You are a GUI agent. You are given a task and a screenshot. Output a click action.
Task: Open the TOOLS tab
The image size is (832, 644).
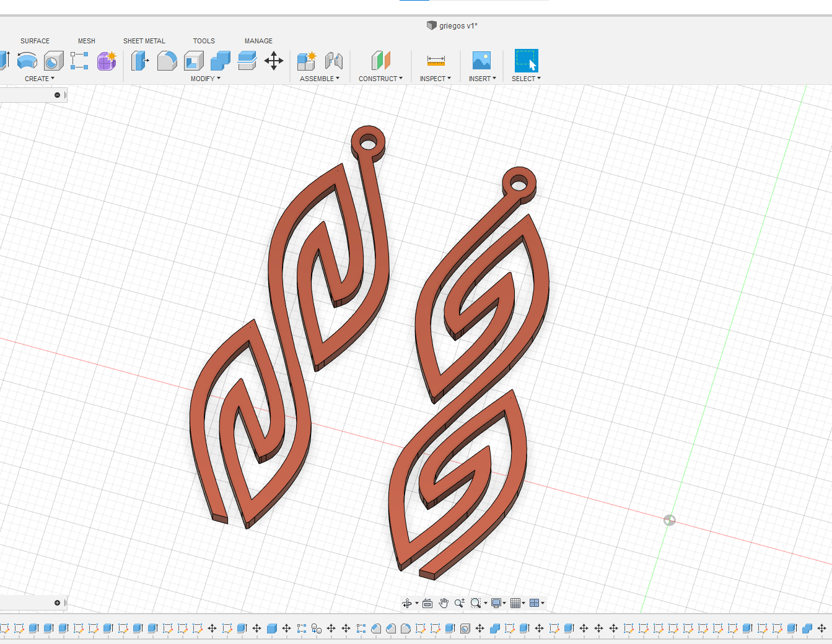pyautogui.click(x=204, y=41)
